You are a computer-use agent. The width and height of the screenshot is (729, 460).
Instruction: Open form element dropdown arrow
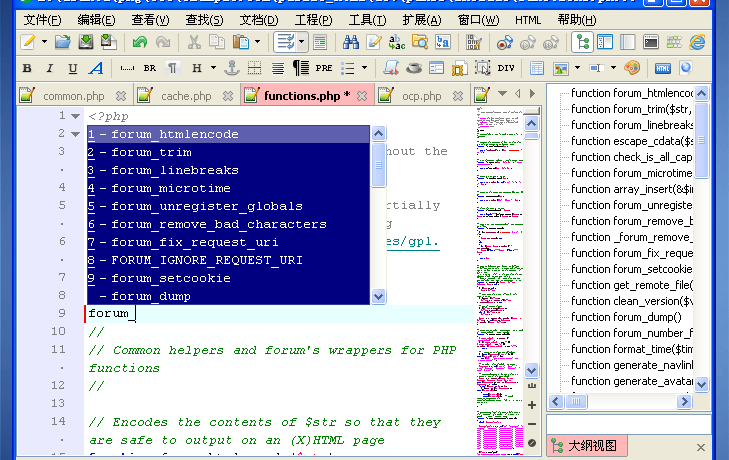point(614,68)
